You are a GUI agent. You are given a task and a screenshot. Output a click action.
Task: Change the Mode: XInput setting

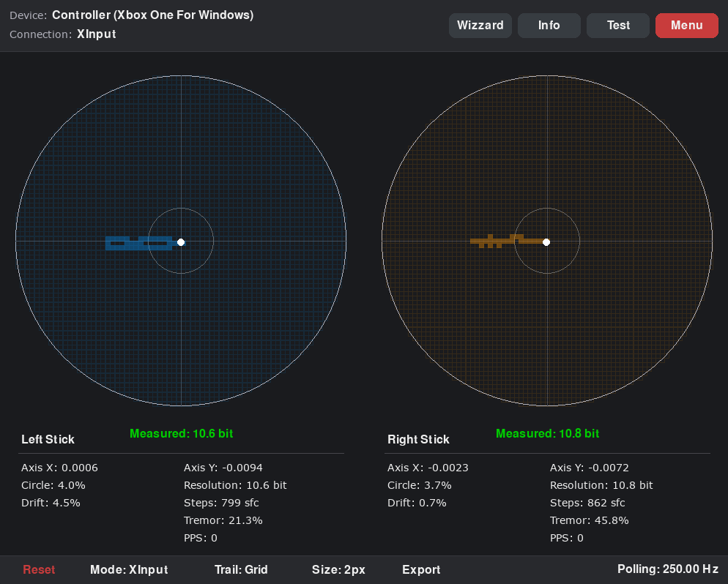coord(129,569)
